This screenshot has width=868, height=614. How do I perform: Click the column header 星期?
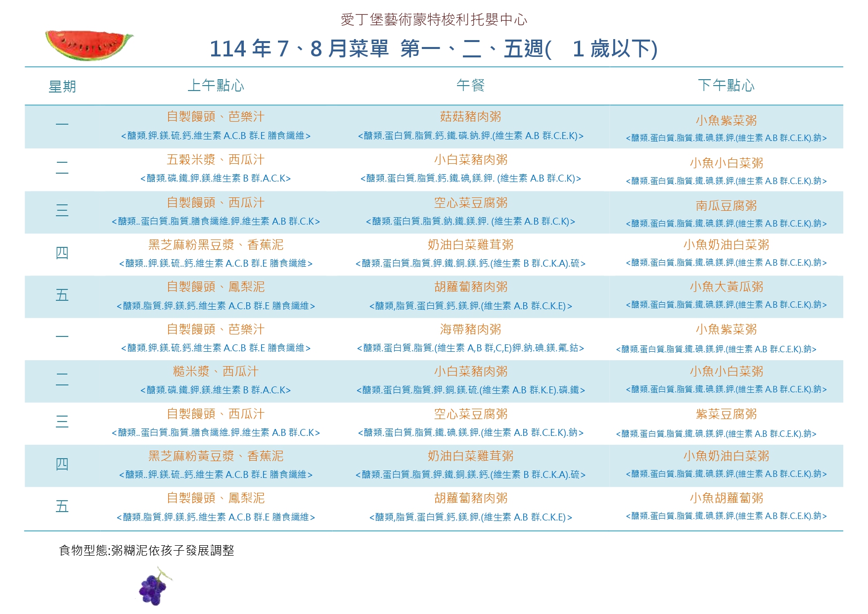point(62,87)
